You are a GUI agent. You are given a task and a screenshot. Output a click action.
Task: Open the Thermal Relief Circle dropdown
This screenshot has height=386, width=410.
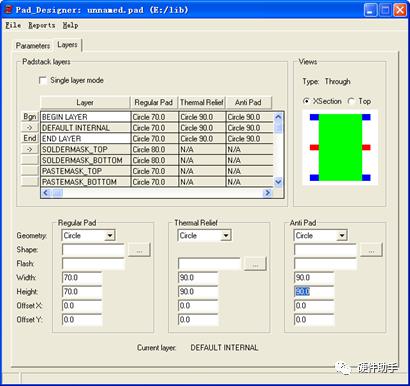[226, 236]
